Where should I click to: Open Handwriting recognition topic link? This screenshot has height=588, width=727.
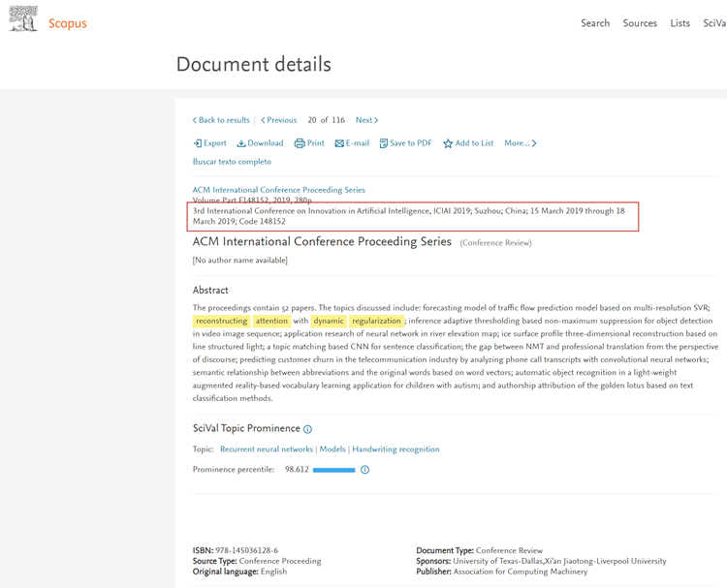(395, 449)
